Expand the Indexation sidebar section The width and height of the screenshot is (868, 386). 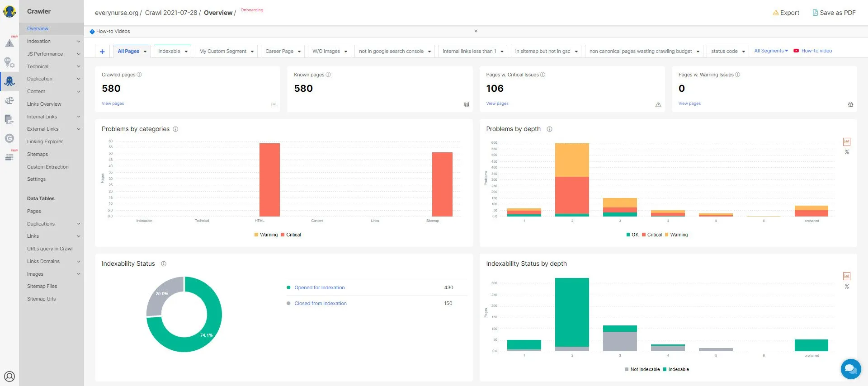coord(51,41)
